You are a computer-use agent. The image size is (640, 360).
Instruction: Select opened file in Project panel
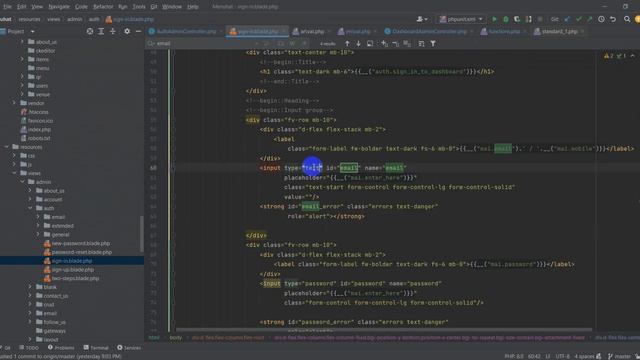pos(90,31)
